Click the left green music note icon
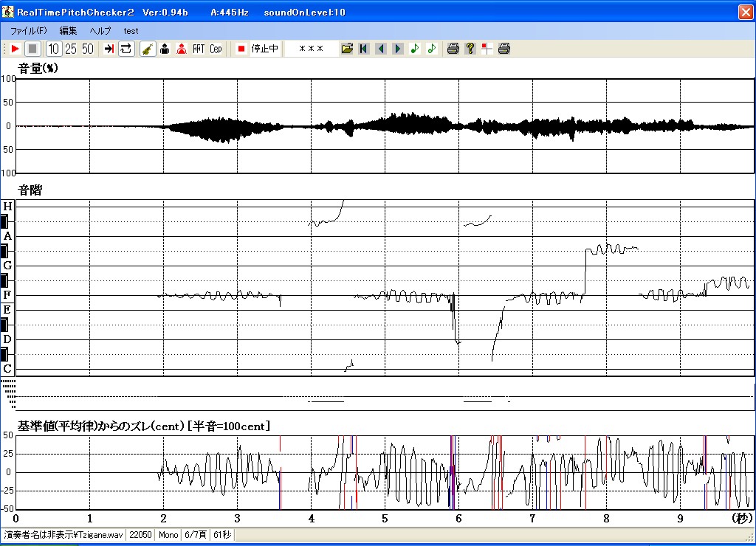 click(x=415, y=49)
